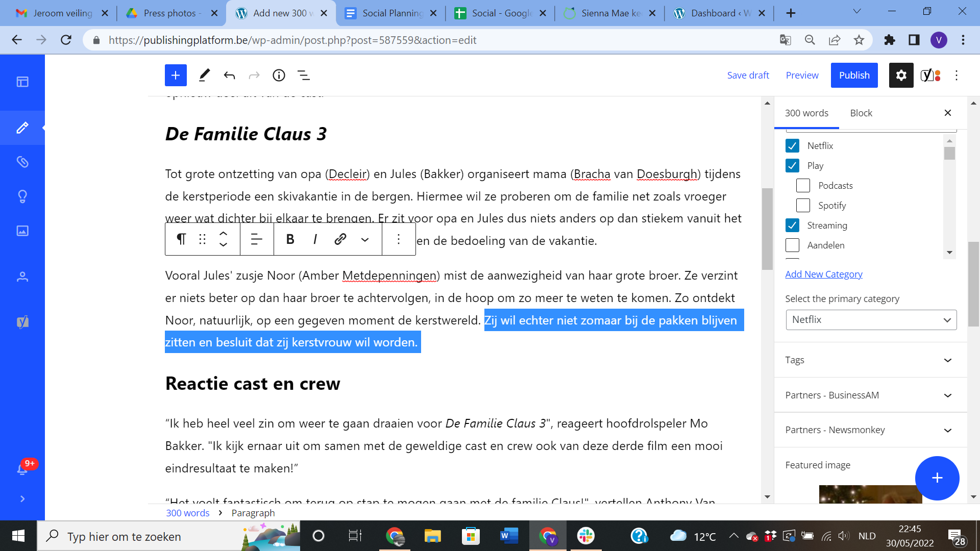The image size is (980, 551).
Task: Click the Add New Category link
Action: click(x=823, y=274)
